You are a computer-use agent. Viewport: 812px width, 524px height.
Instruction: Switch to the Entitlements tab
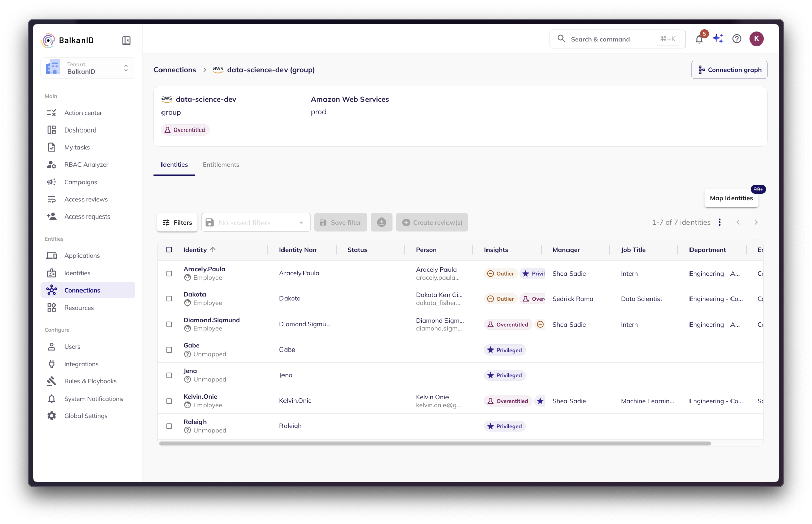[221, 165]
